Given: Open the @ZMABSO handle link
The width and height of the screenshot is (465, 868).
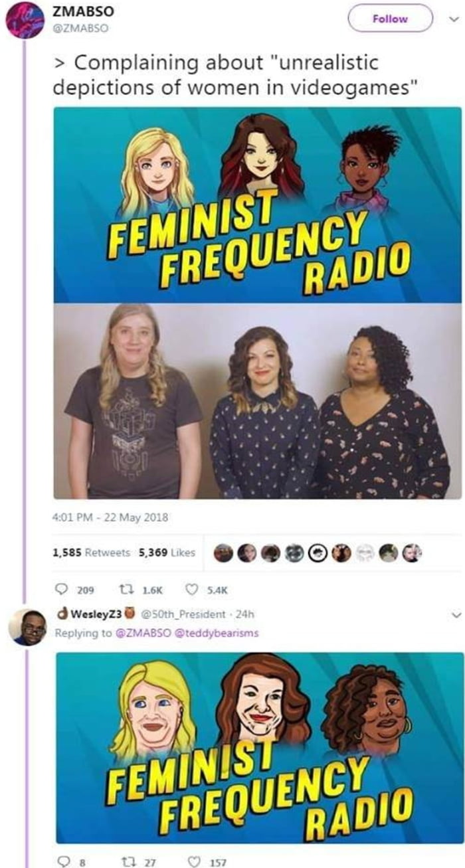Looking at the screenshot, I should tap(78, 28).
